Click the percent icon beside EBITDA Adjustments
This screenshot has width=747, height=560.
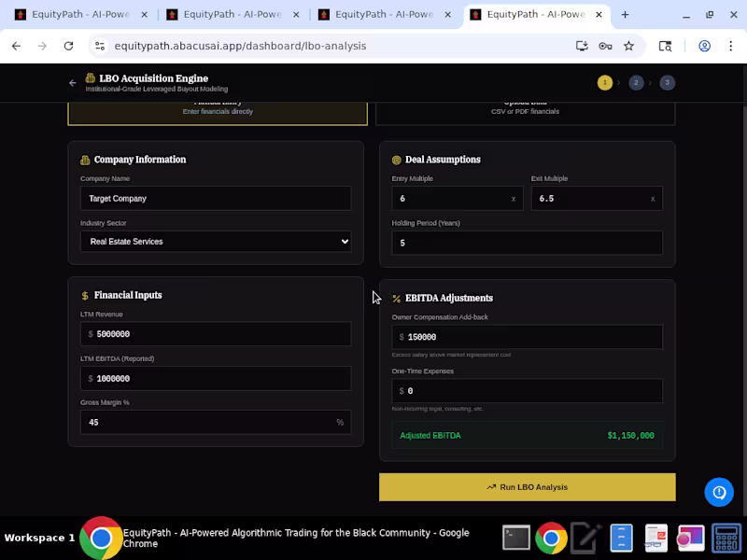pos(398,298)
